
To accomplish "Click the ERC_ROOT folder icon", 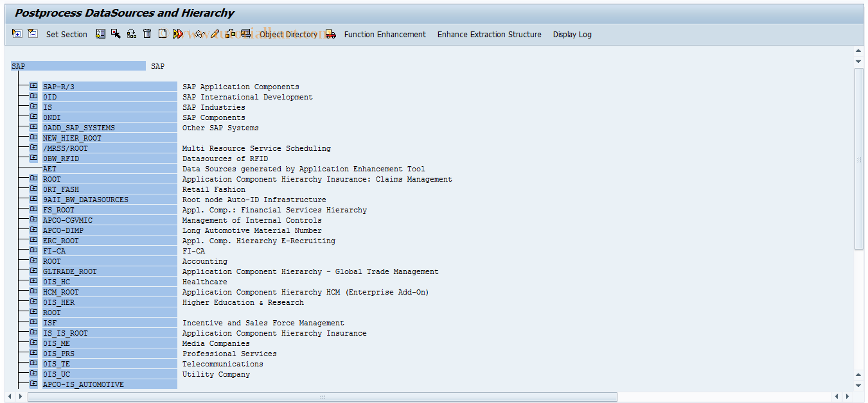I will point(33,241).
